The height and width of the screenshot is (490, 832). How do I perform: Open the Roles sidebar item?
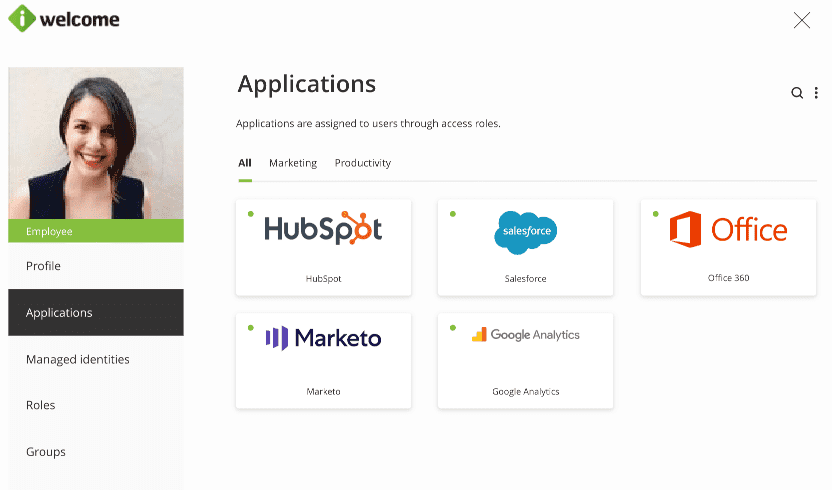click(x=41, y=405)
